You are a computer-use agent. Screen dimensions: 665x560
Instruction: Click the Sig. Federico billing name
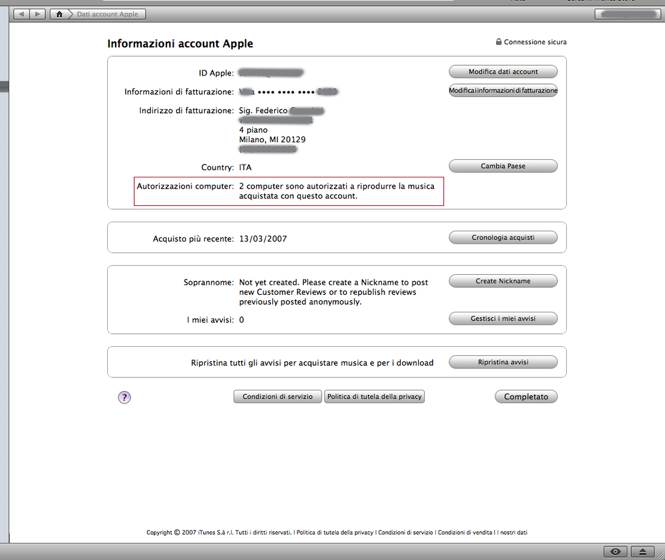(x=263, y=110)
